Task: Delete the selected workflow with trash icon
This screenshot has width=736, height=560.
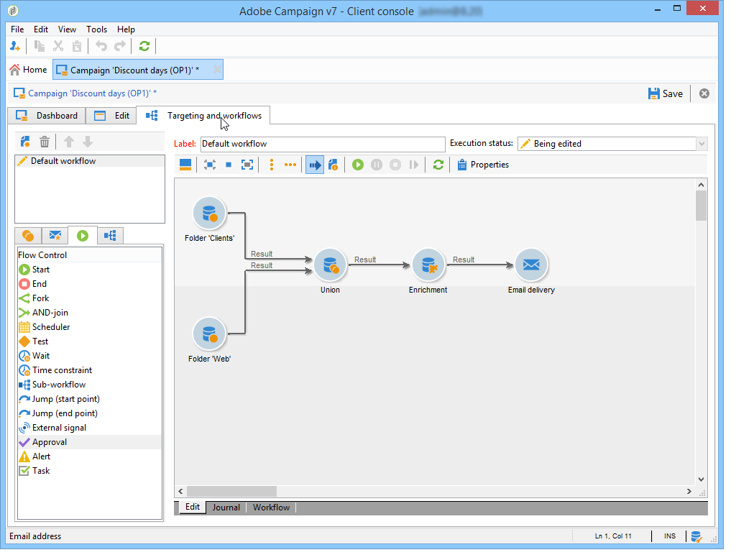Action: [x=44, y=142]
